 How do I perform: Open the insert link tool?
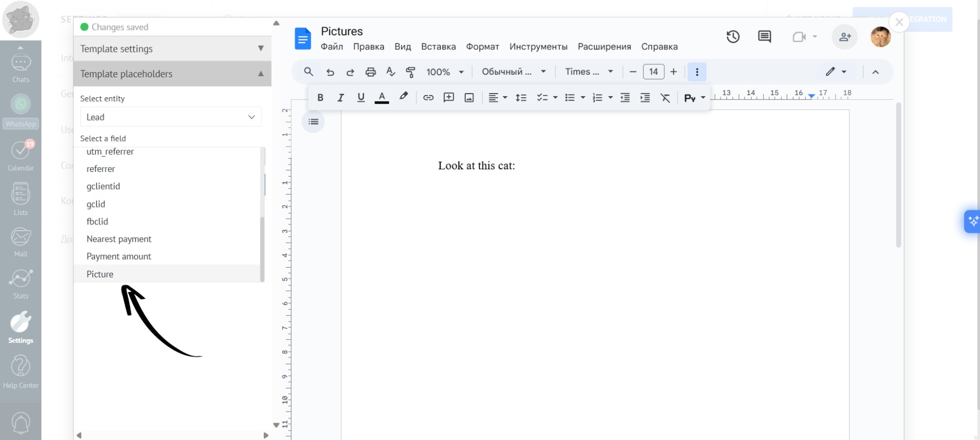pyautogui.click(x=428, y=98)
